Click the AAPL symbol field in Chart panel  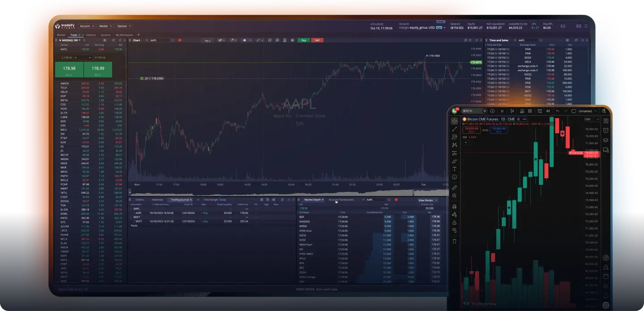(159, 40)
